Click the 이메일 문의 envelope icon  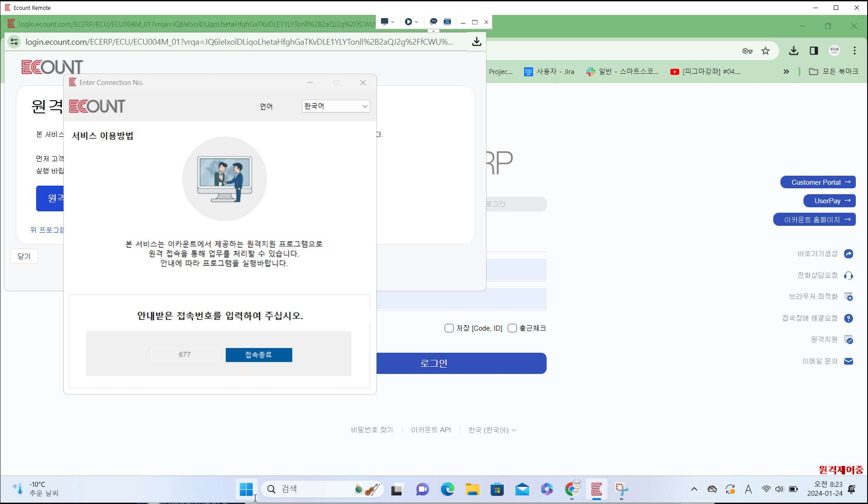click(x=848, y=361)
